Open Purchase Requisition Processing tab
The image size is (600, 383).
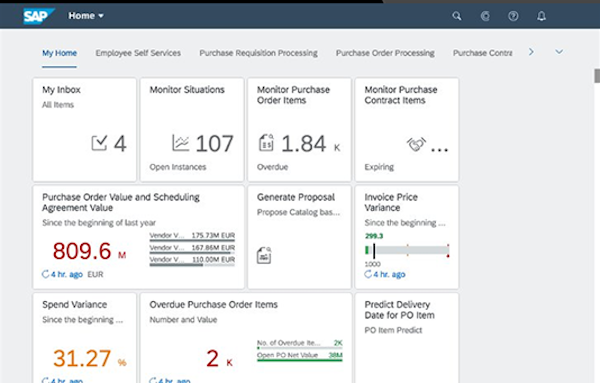(x=258, y=53)
